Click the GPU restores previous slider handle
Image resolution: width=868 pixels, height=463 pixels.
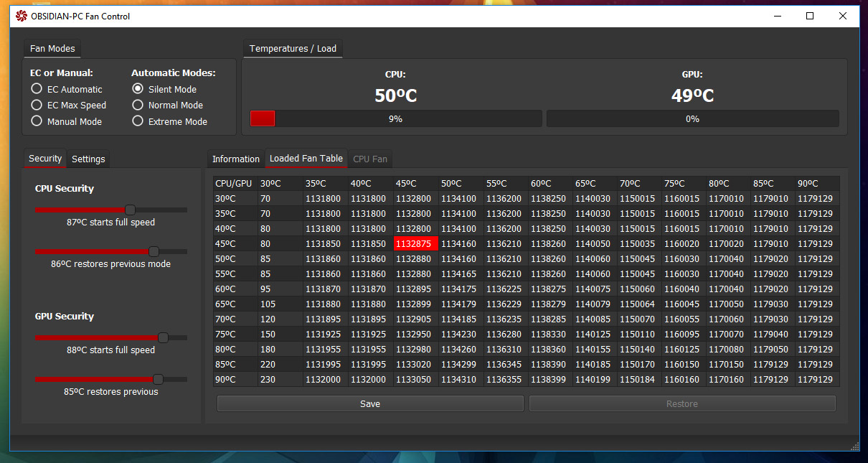point(158,379)
